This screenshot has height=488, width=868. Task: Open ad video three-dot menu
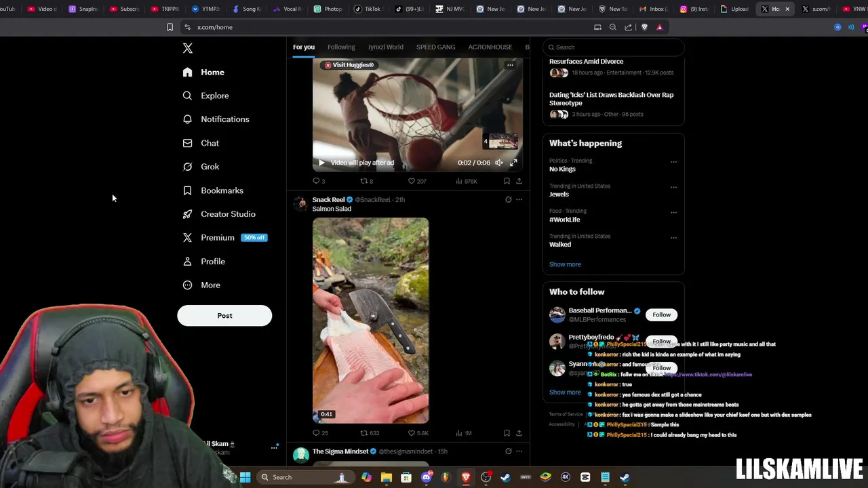pyautogui.click(x=510, y=65)
